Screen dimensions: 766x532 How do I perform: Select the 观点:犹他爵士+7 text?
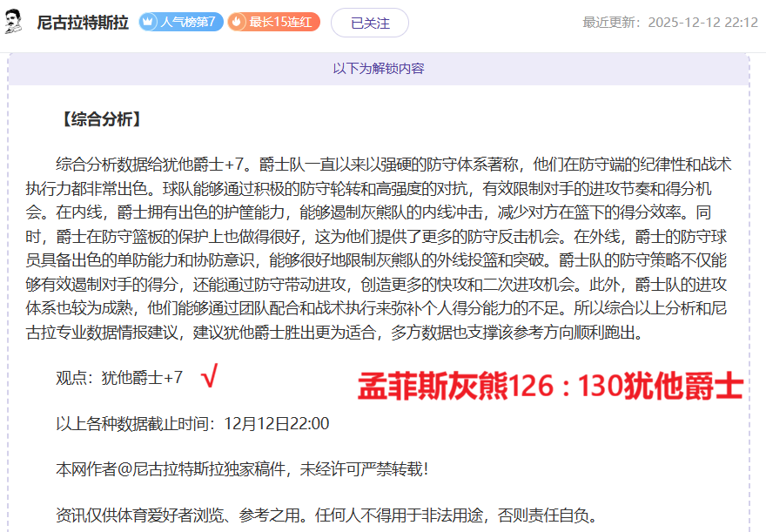(x=119, y=378)
